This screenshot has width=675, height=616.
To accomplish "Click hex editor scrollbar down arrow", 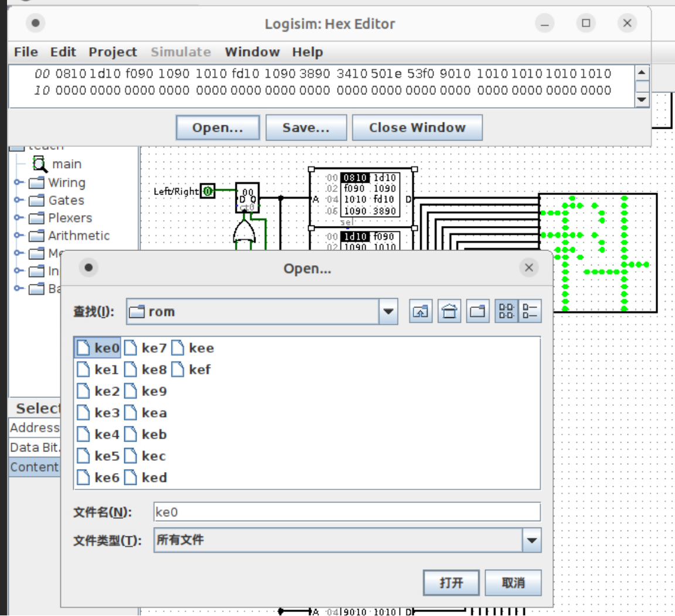I will (642, 100).
